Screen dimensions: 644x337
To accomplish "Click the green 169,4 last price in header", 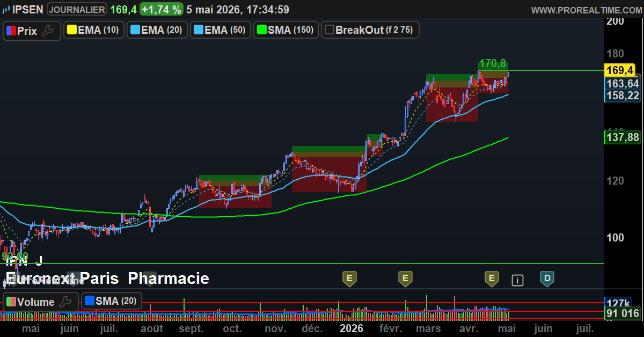I will pos(123,9).
